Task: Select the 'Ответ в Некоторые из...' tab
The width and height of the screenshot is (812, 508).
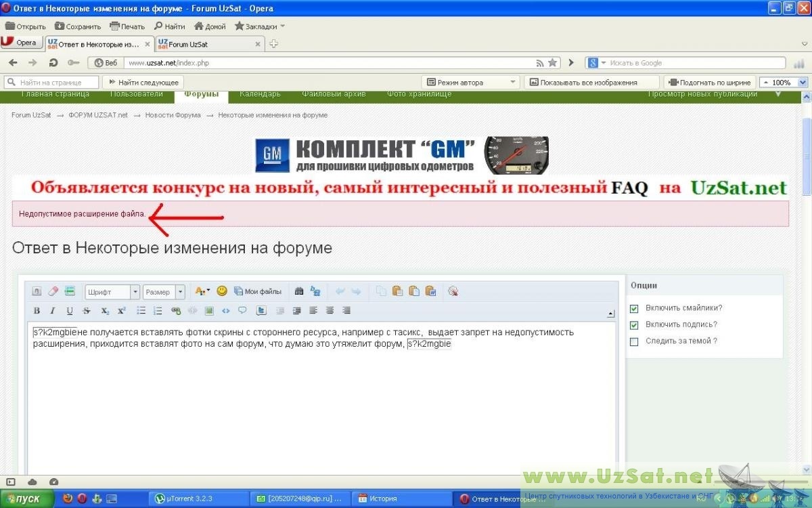Action: (x=99, y=44)
